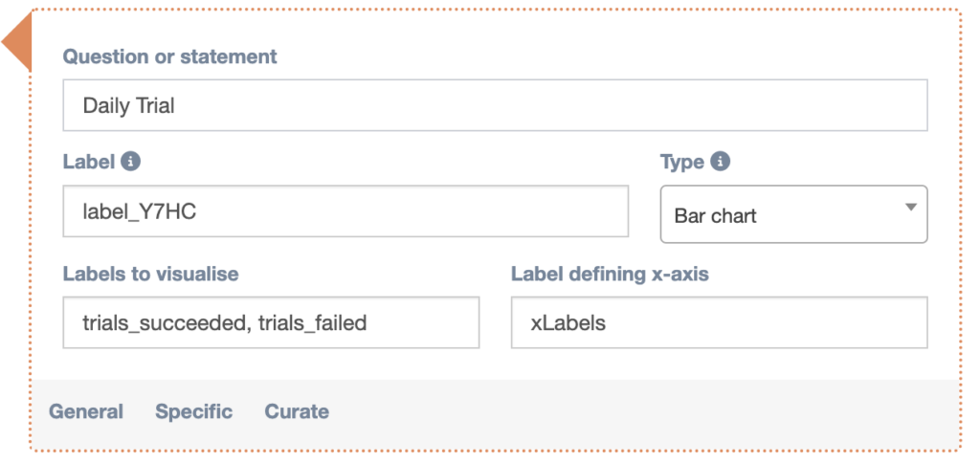This screenshot has height=464, width=980.
Task: Click into the label_Y7HC input field
Action: [345, 211]
